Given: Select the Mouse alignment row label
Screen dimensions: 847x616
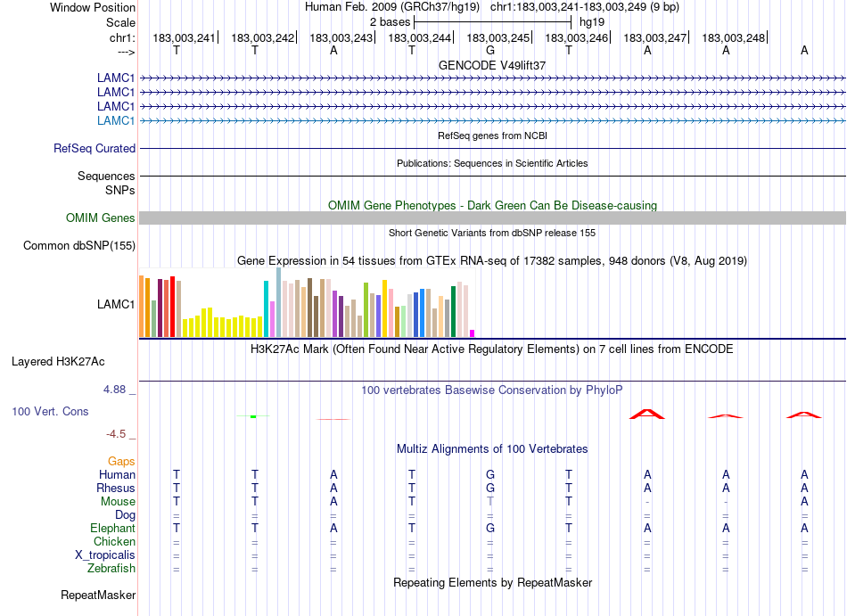Looking at the screenshot, I should point(118,502).
